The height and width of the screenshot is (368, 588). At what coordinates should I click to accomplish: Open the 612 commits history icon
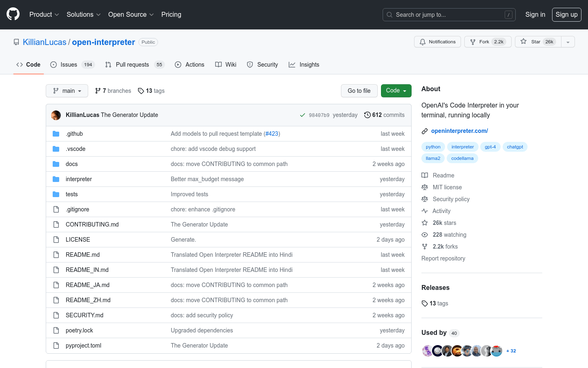367,115
